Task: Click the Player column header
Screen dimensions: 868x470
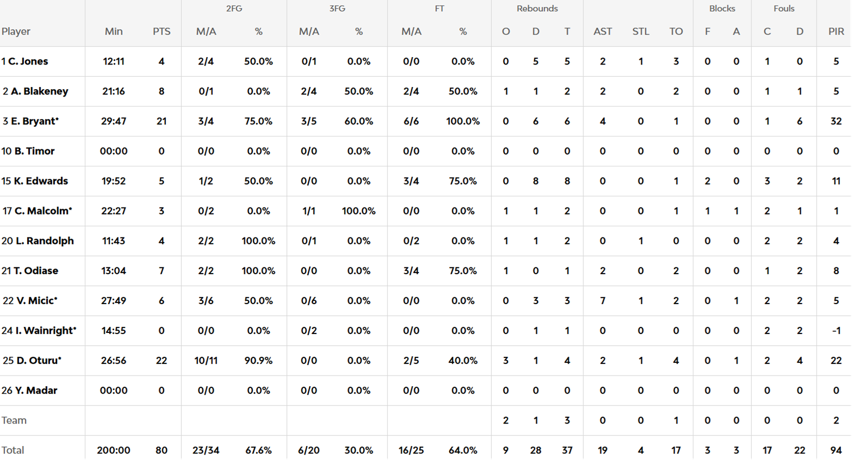Action: [x=16, y=31]
